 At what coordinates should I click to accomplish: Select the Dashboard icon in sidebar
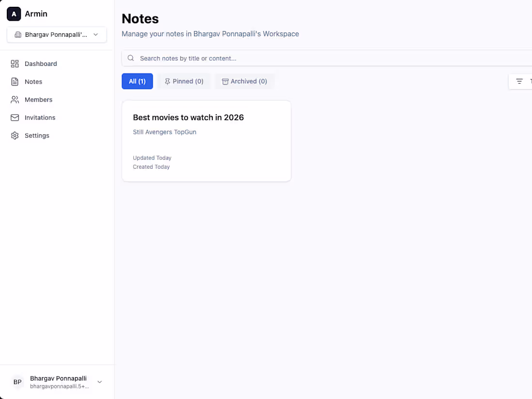(15, 63)
